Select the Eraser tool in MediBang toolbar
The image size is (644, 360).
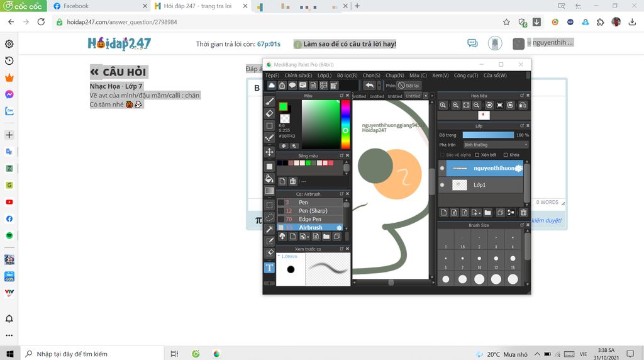pos(269,113)
